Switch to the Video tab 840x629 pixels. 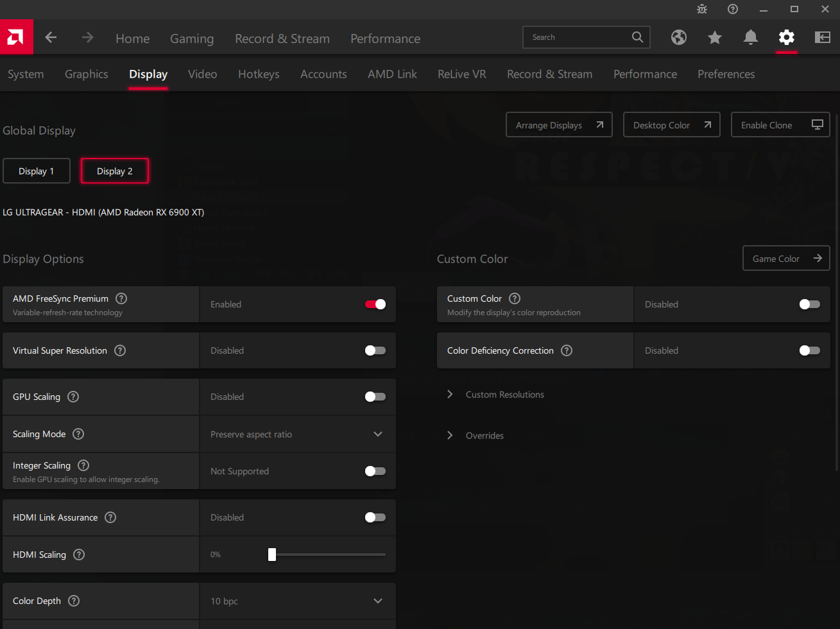203,74
